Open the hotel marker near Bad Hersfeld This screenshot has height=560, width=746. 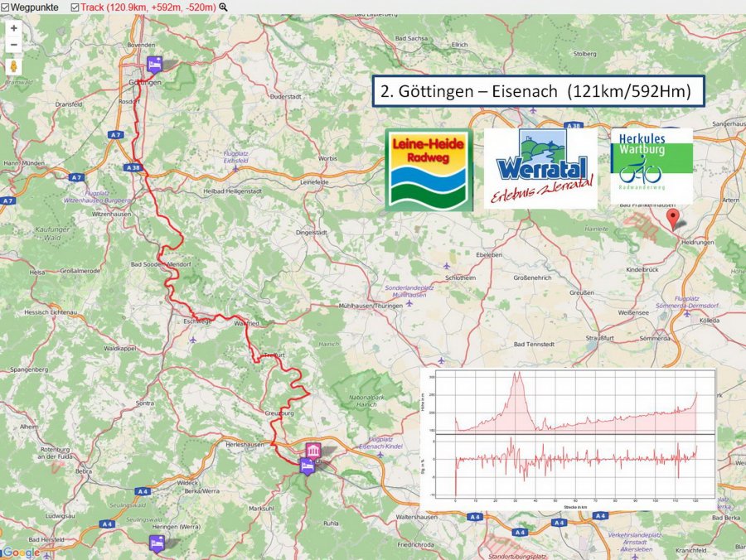point(157,543)
